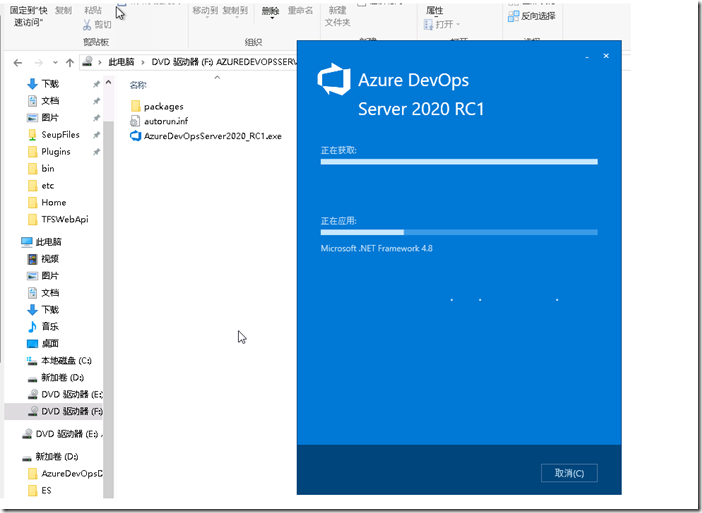Open 下载 in quick access
702x513 pixels.
(50, 84)
